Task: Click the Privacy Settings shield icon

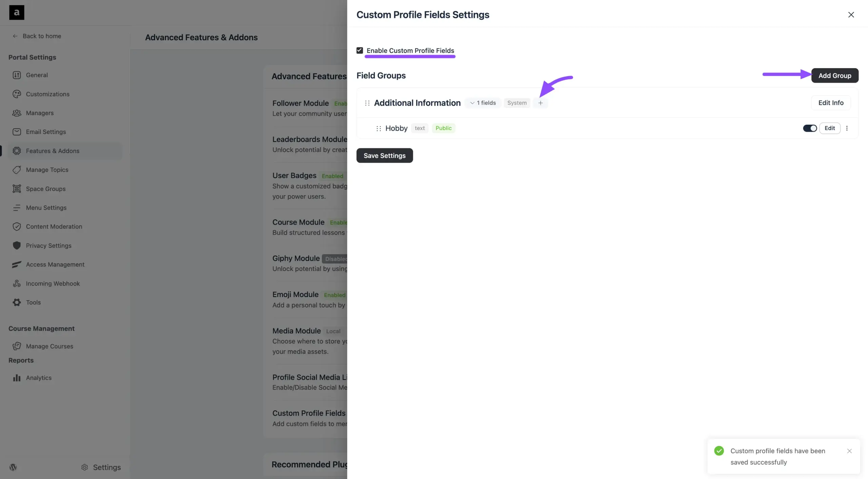Action: (17, 246)
